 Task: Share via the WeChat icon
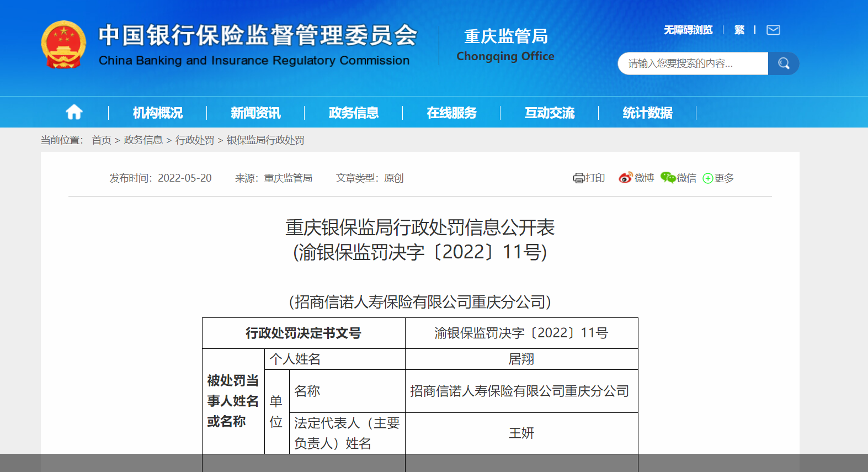(668, 178)
